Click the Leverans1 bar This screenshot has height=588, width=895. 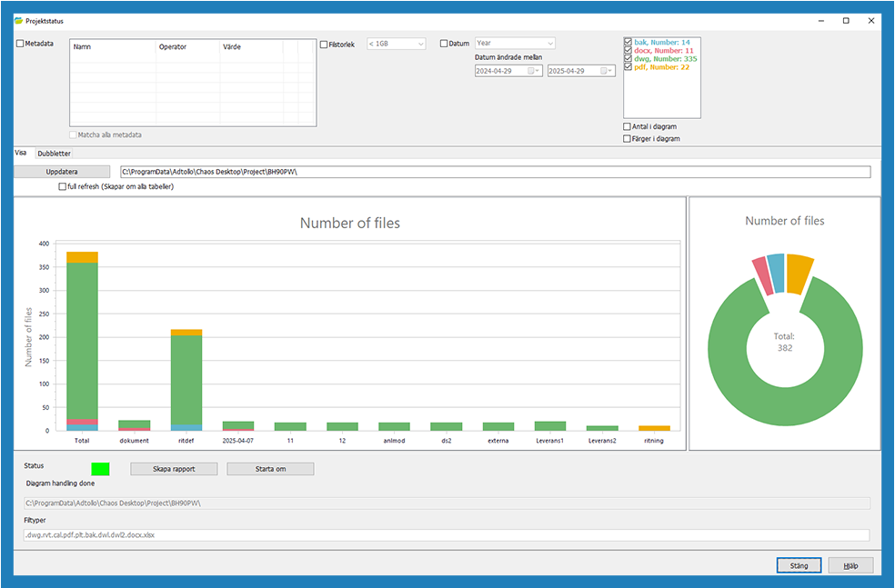coord(550,426)
